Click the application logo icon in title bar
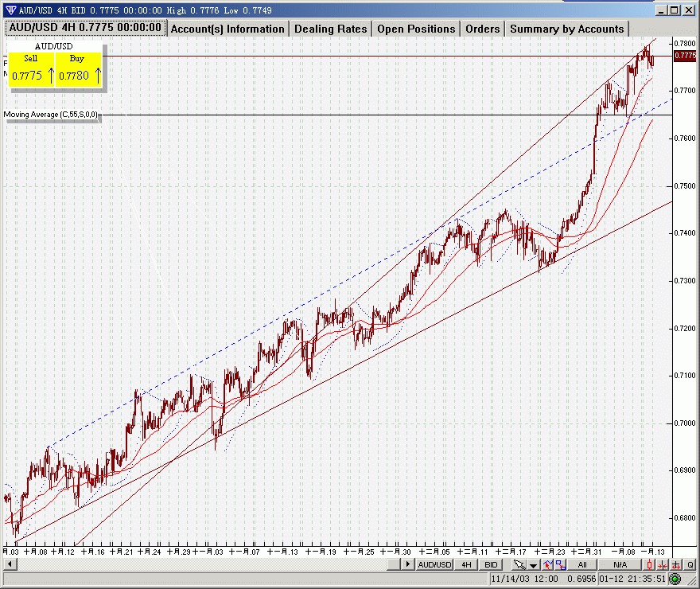The width and height of the screenshot is (700, 589). (x=10, y=10)
